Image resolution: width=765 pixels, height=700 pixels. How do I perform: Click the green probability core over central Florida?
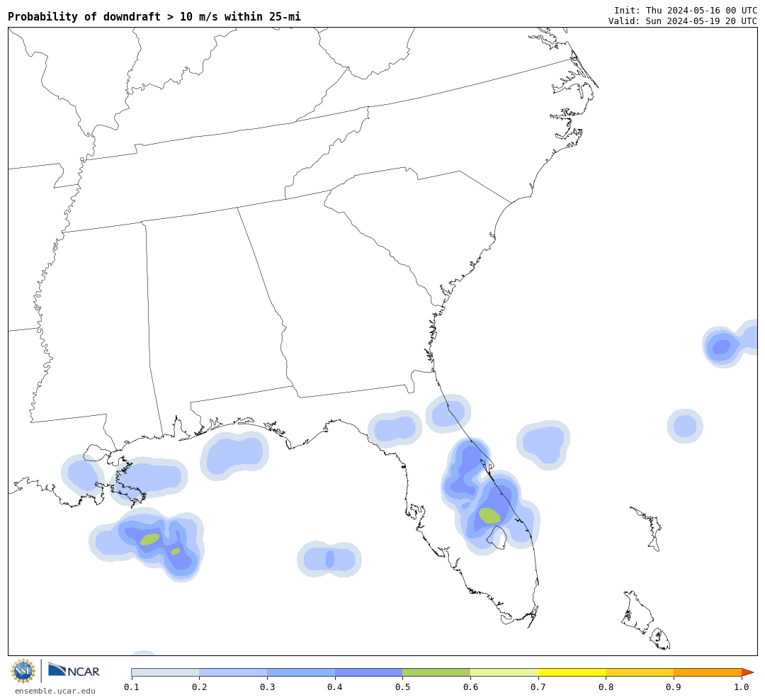pos(489,516)
